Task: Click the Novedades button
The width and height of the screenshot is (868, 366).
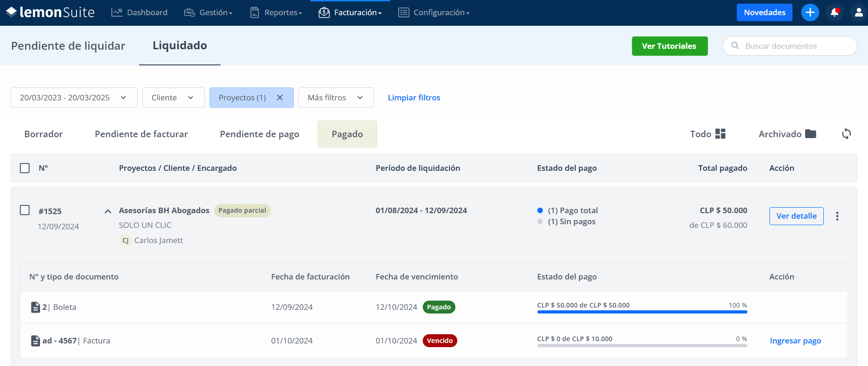Action: point(764,12)
